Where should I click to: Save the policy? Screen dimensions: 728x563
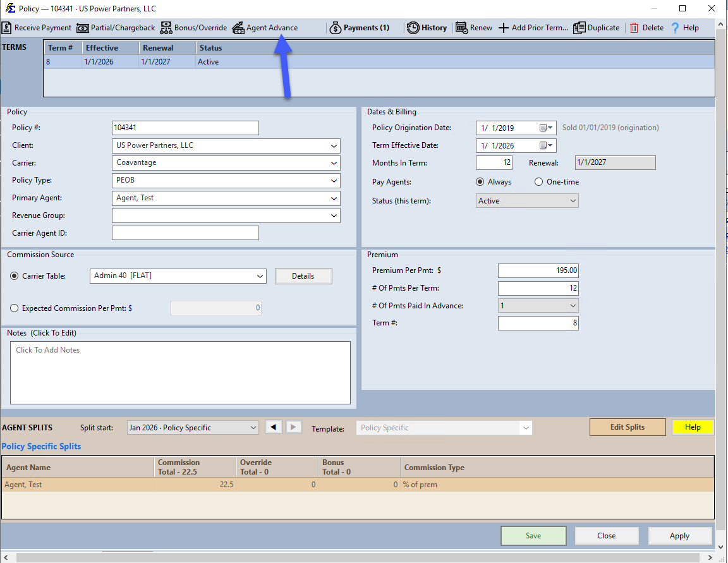coord(533,536)
